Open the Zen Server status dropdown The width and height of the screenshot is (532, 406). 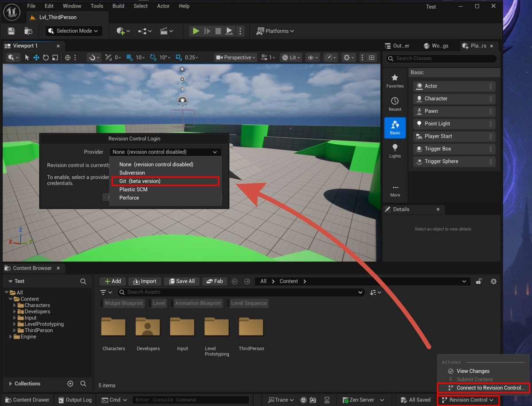(x=363, y=400)
